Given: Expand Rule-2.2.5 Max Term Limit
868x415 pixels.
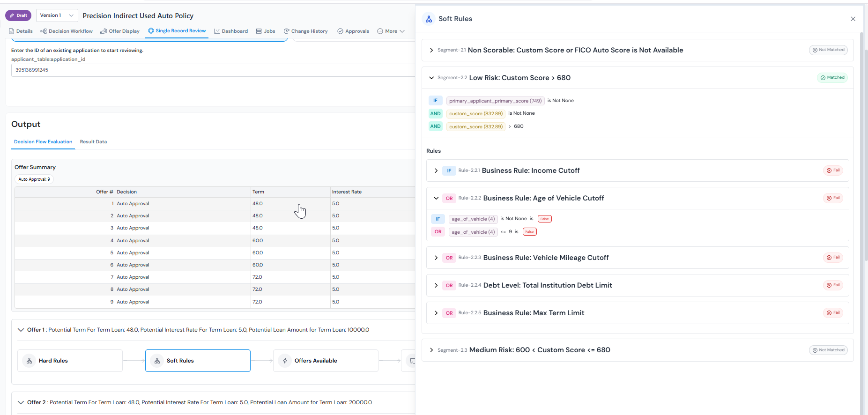Looking at the screenshot, I should tap(436, 313).
